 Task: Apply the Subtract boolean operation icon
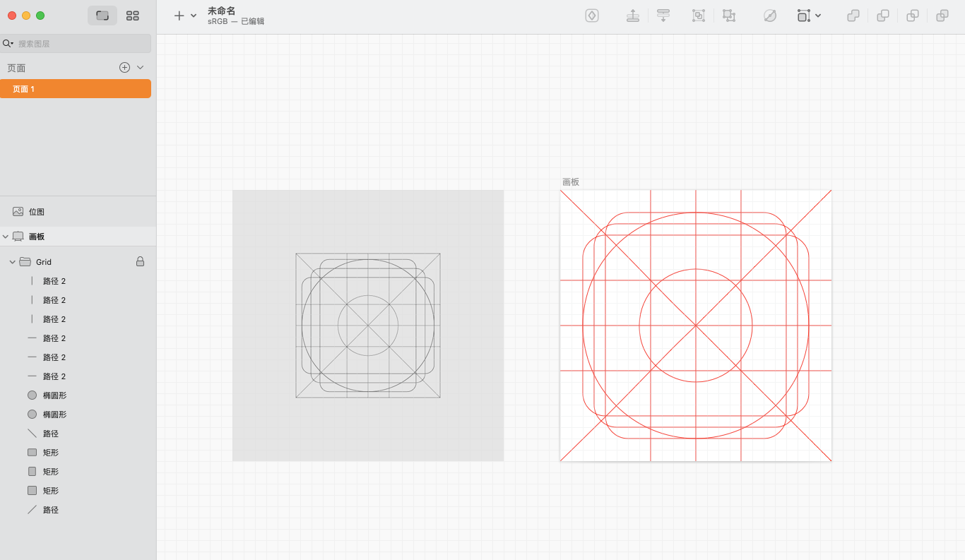coord(883,16)
